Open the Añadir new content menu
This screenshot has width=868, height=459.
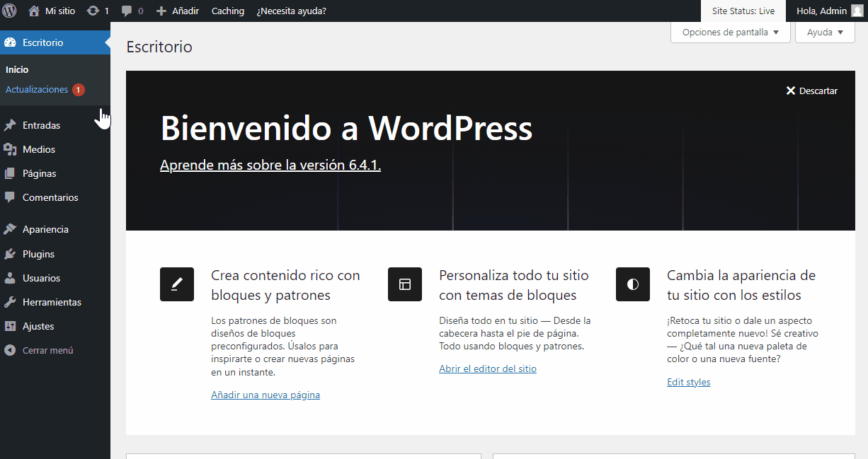pyautogui.click(x=178, y=11)
